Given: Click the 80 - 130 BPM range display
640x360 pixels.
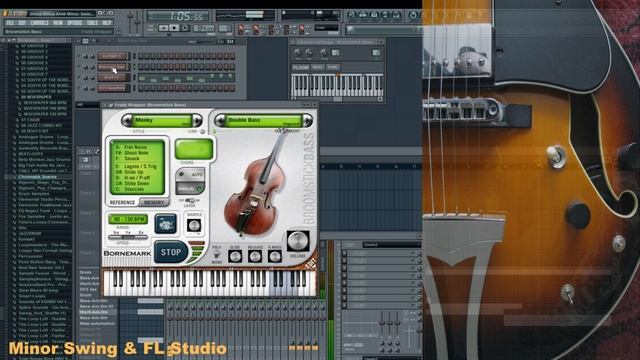Looking at the screenshot, I should [x=128, y=219].
